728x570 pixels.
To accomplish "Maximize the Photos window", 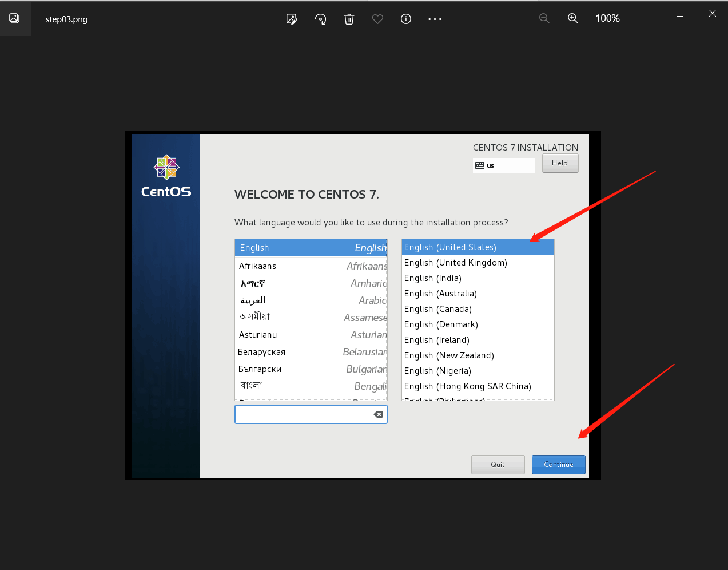I will point(680,13).
